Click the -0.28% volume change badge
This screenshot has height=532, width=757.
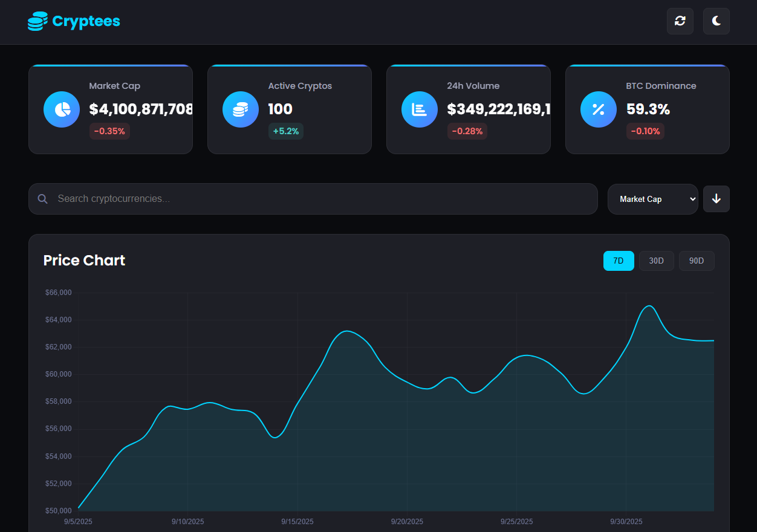[467, 131]
